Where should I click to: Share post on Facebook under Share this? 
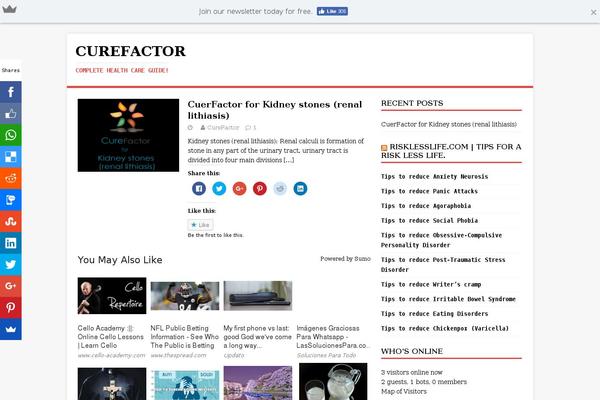click(199, 188)
